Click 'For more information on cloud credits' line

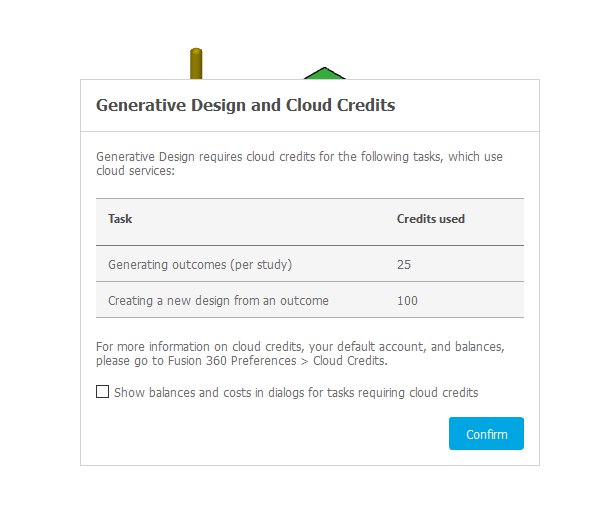[299, 347]
